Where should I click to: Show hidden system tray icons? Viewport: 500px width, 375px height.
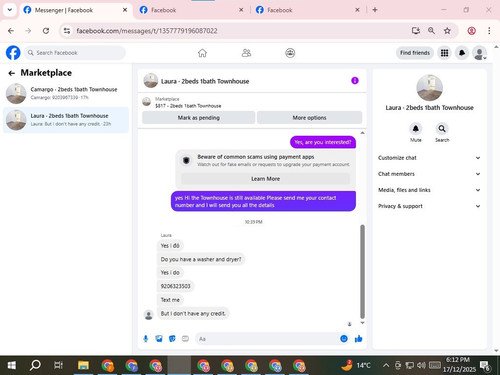(x=386, y=365)
